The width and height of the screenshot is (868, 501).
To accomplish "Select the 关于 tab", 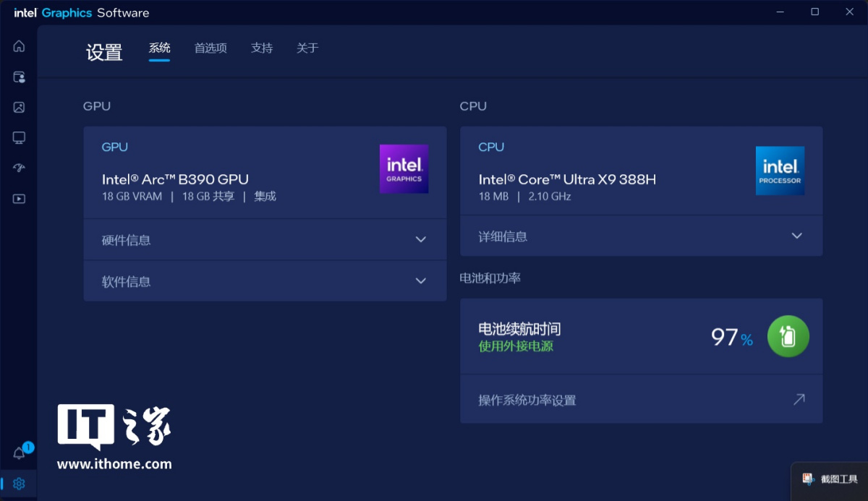I will coord(307,48).
